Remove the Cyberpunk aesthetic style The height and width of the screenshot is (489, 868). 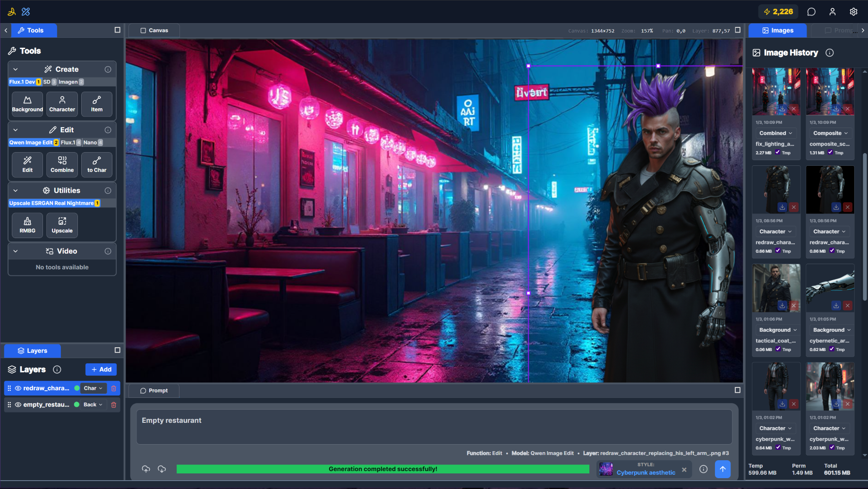tap(684, 469)
